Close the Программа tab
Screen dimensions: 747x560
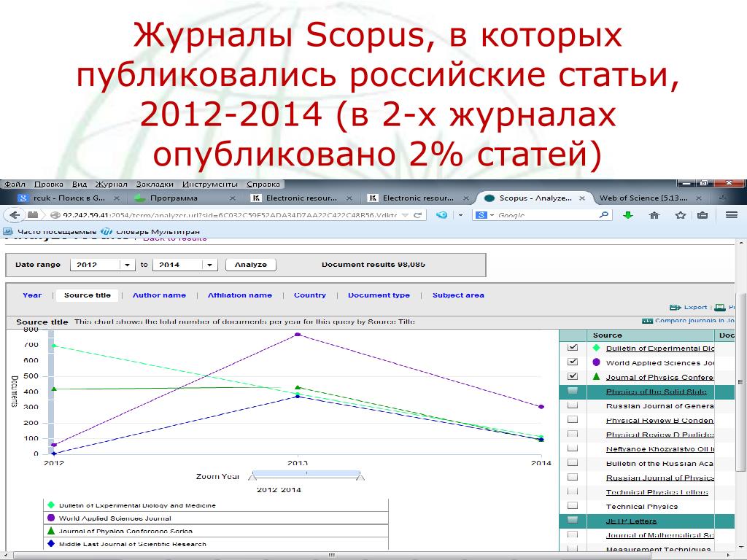tap(233, 198)
